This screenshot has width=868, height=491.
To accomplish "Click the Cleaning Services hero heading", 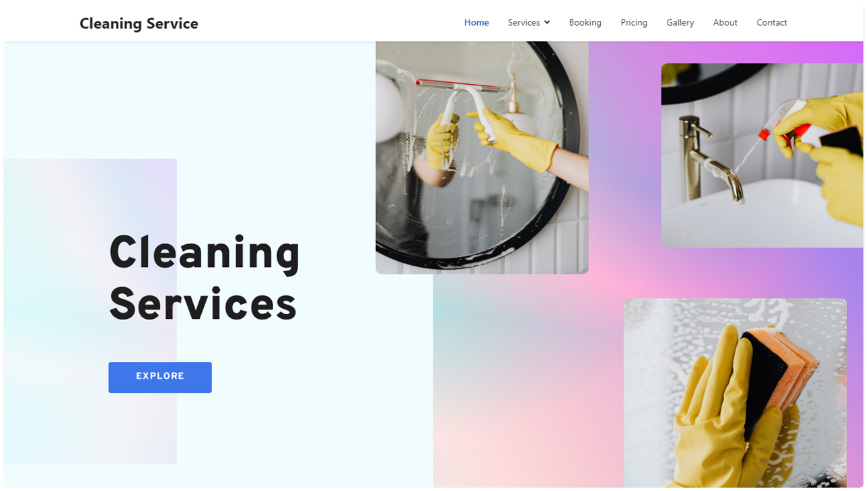I will (205, 278).
